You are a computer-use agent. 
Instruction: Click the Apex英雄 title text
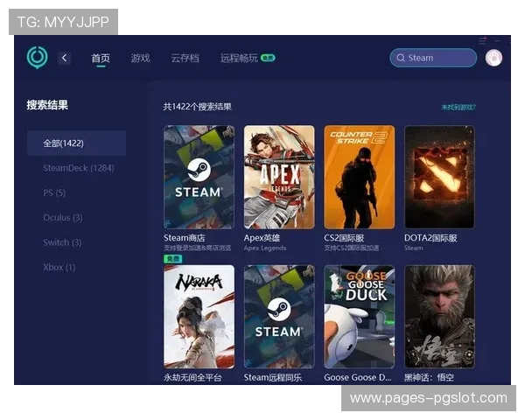tap(262, 238)
